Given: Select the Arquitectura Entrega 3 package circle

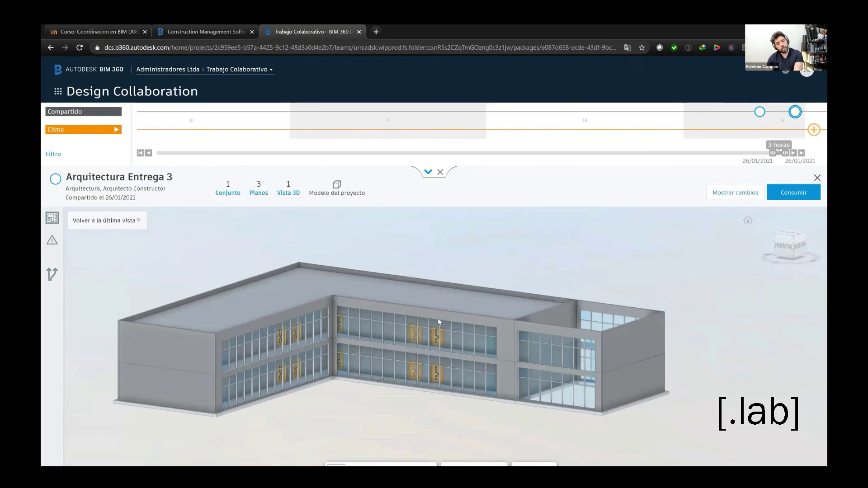Looking at the screenshot, I should coord(55,179).
